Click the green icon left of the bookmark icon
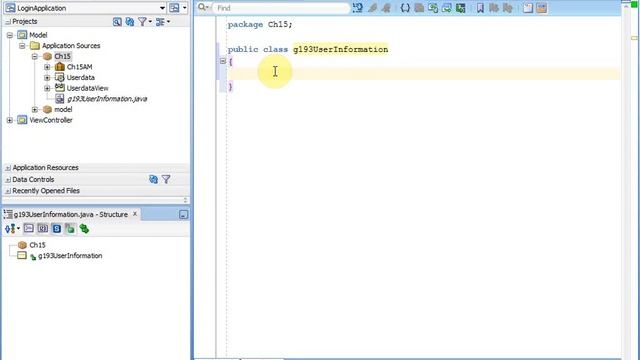Screen dimensions: 640x360 pyautogui.click(x=460, y=8)
